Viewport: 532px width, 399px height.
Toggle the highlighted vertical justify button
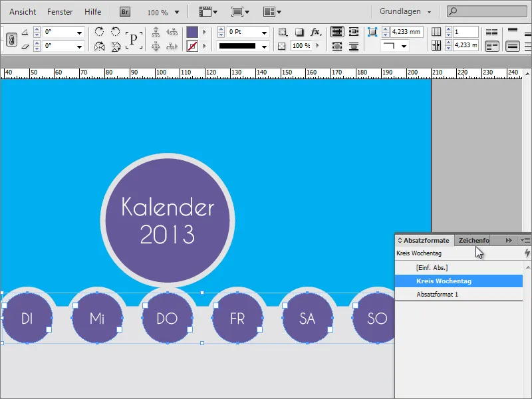pyautogui.click(x=513, y=46)
